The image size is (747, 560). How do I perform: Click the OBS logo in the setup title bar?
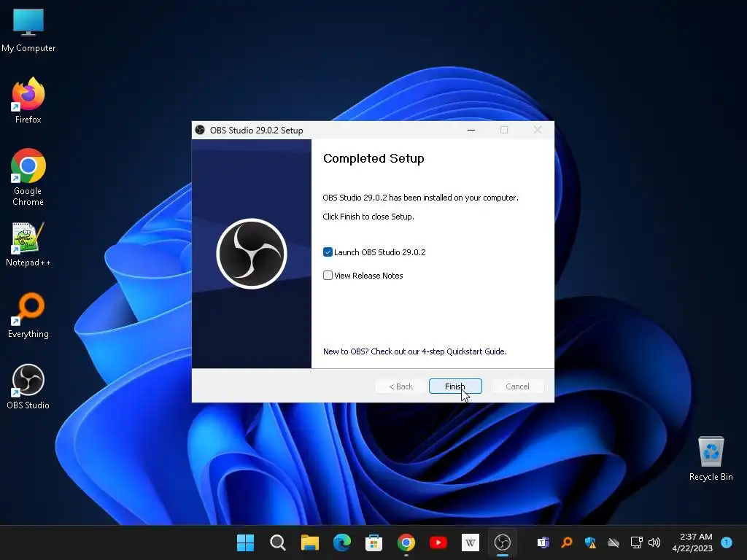click(200, 130)
